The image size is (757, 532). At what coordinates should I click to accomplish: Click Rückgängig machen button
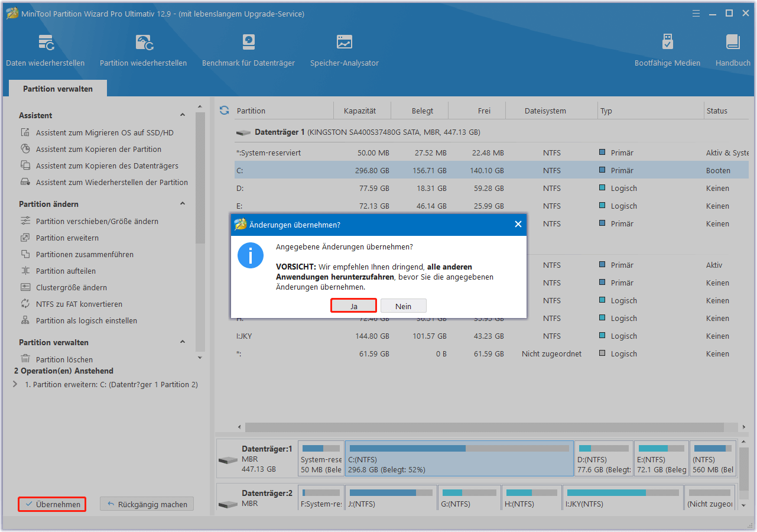point(147,504)
